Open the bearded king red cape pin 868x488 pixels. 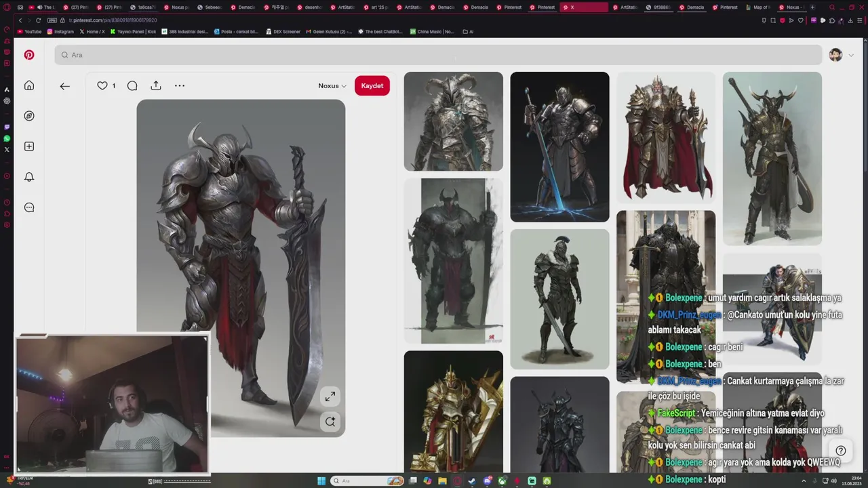pos(666,138)
